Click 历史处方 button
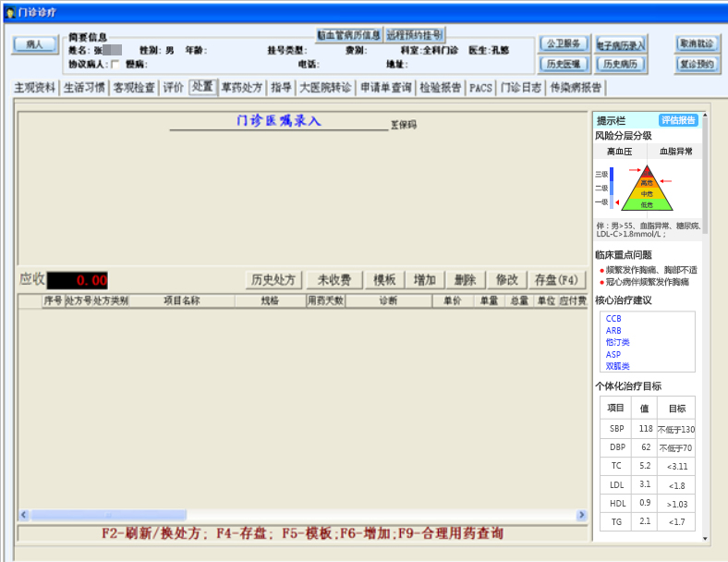The image size is (728, 562). pyautogui.click(x=276, y=279)
